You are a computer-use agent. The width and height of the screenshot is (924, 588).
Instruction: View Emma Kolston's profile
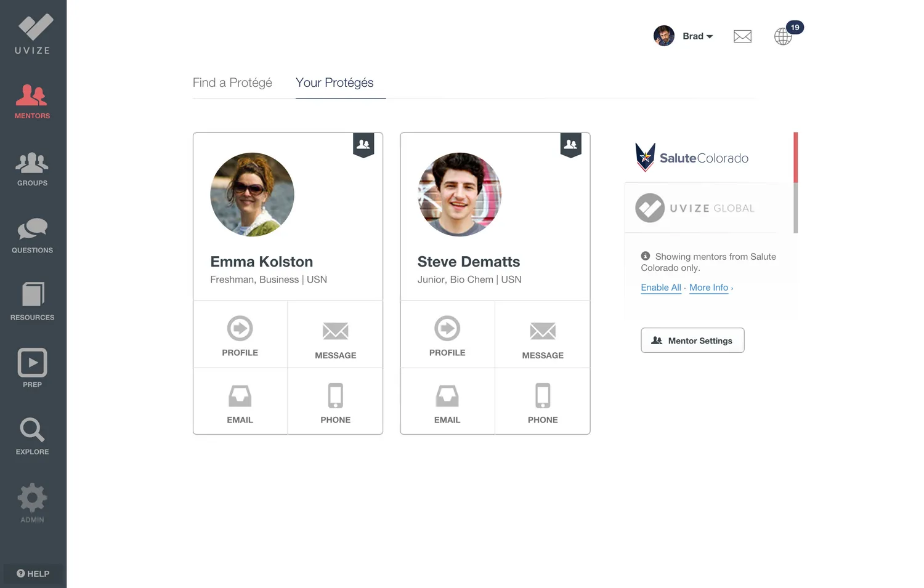[240, 335]
